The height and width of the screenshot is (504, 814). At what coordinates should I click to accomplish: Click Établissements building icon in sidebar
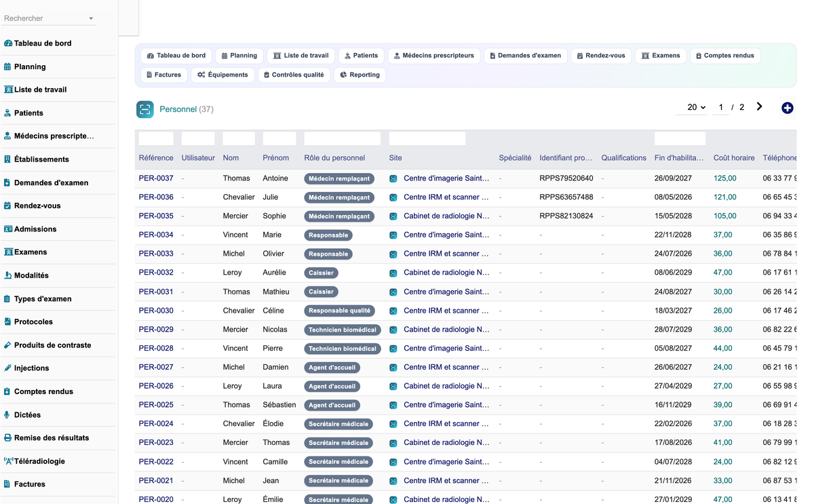[7, 159]
